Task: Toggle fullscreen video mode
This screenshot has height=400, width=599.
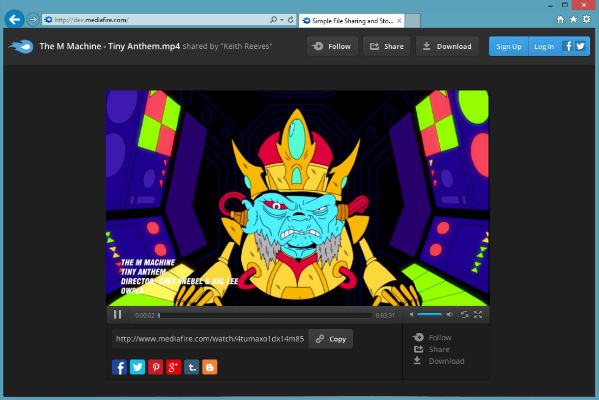Action: pos(478,314)
